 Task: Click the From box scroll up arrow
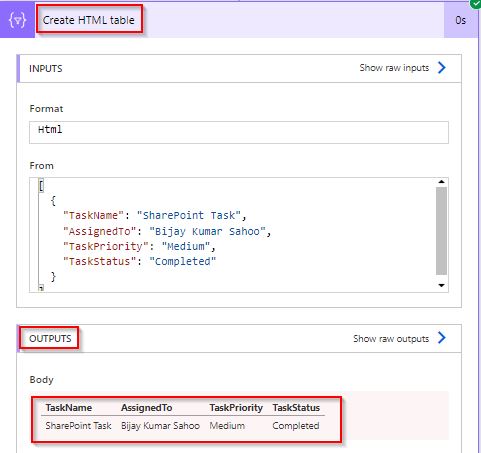[442, 182]
